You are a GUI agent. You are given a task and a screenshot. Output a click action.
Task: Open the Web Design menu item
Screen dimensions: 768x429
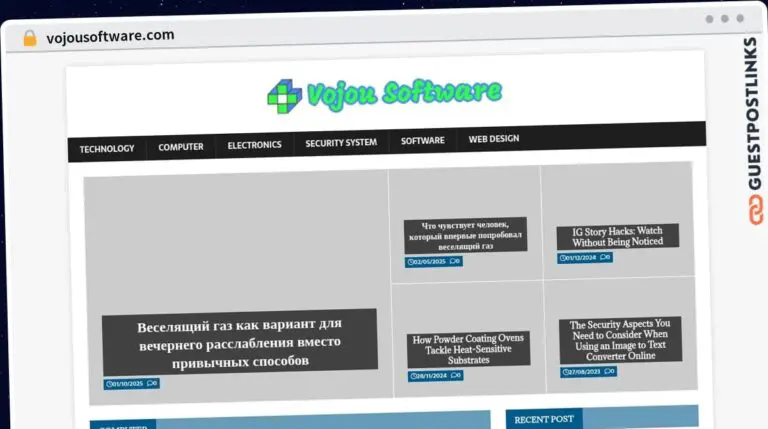point(494,139)
